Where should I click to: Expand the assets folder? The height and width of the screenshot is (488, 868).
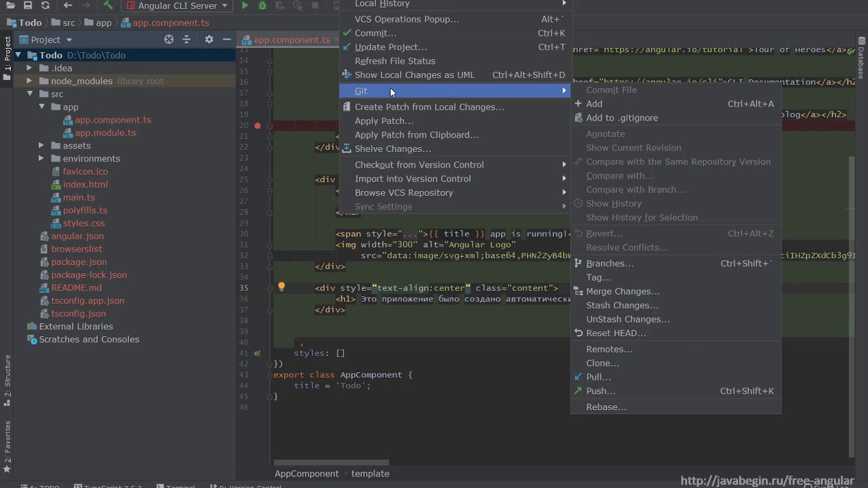click(41, 145)
